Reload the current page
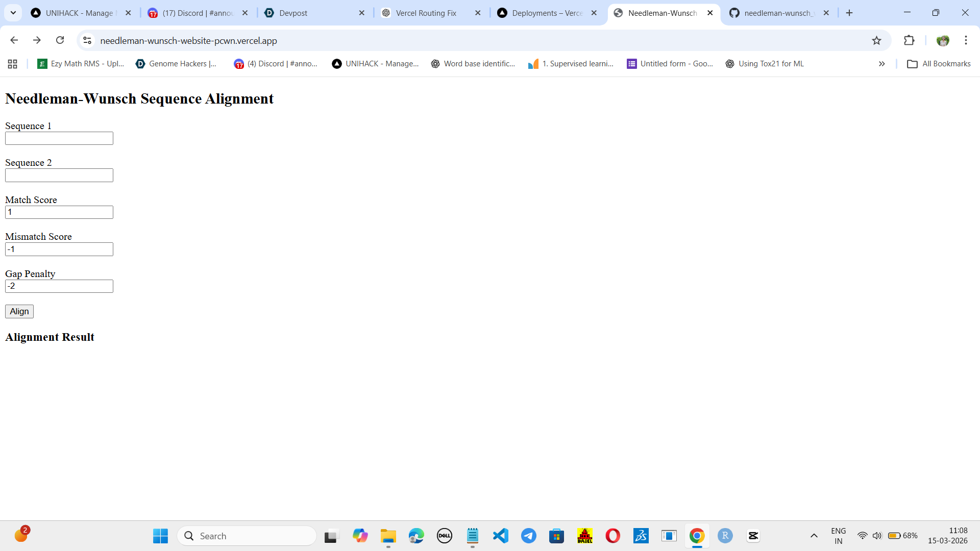This screenshot has width=980, height=551. [x=60, y=40]
